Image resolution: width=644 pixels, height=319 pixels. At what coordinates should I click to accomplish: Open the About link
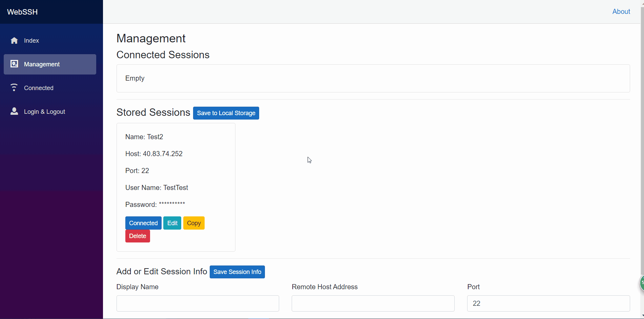621,12
